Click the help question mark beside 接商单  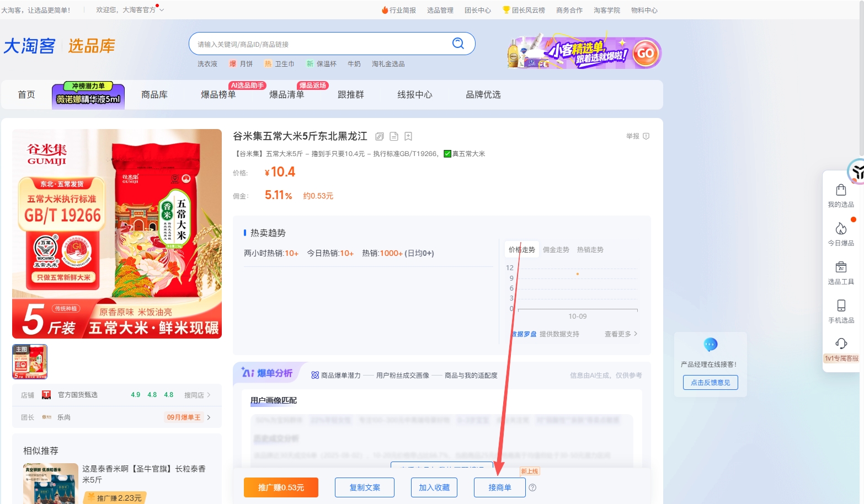coord(532,487)
